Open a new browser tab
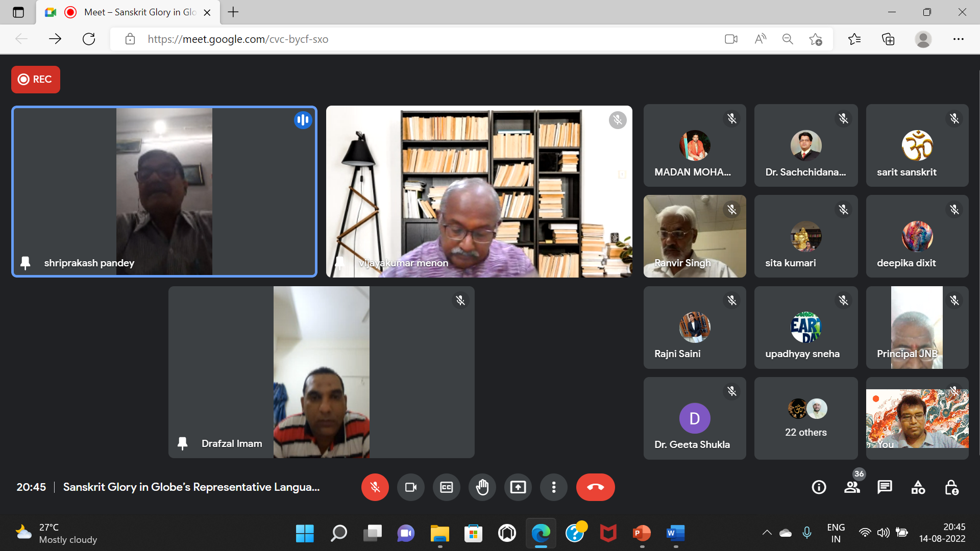This screenshot has height=551, width=980. [x=233, y=12]
